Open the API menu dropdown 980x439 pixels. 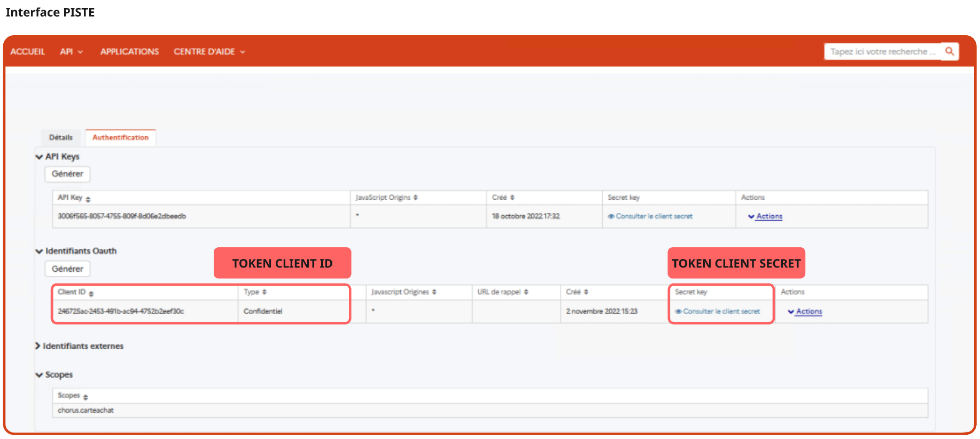pos(71,52)
